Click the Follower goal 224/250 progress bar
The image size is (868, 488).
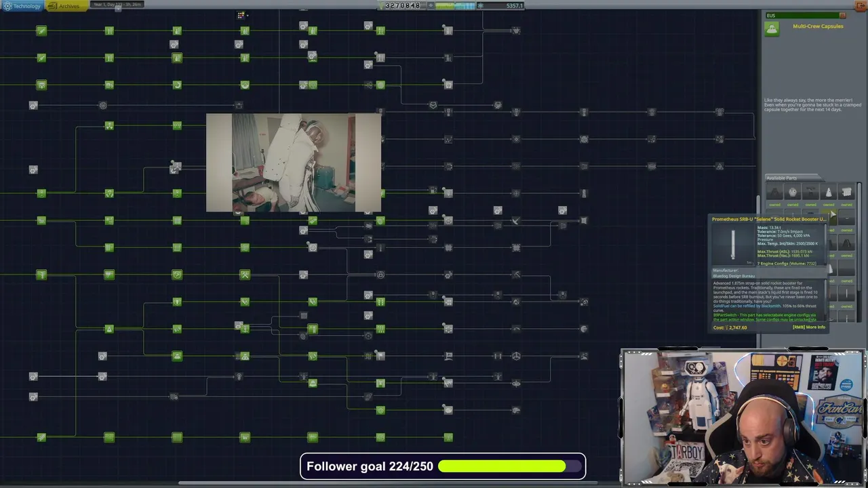443,466
